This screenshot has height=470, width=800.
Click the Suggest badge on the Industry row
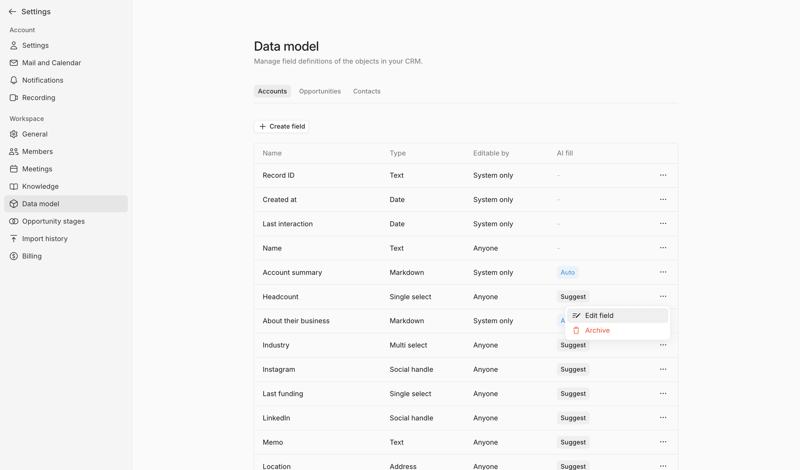pyautogui.click(x=573, y=346)
